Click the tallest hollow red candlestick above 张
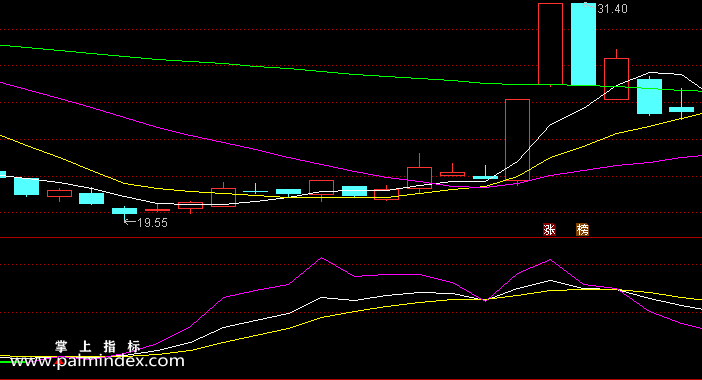The image size is (702, 380). point(550,44)
